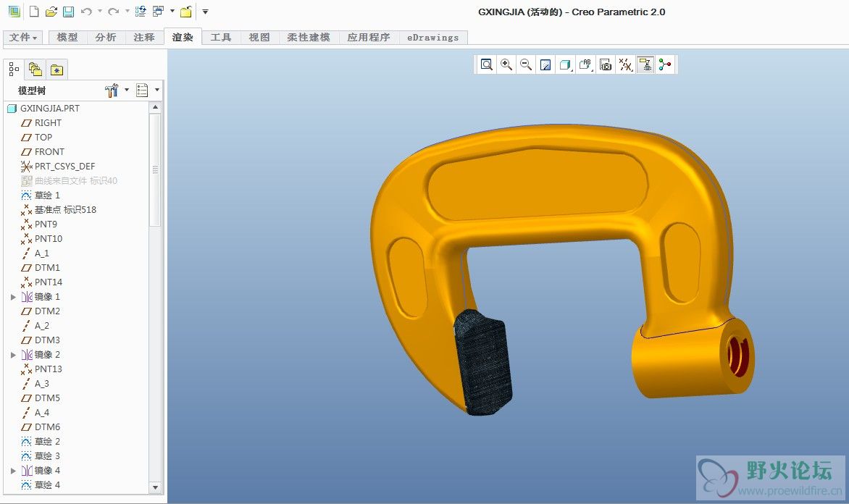Click the model tree Show list icon
The width and height of the screenshot is (849, 504).
click(x=143, y=91)
